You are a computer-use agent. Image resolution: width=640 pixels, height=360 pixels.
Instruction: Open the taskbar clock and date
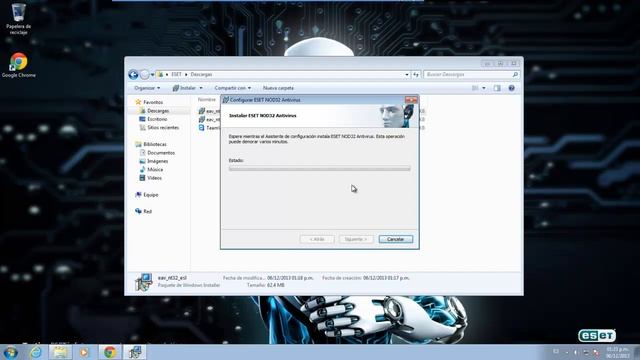point(618,353)
